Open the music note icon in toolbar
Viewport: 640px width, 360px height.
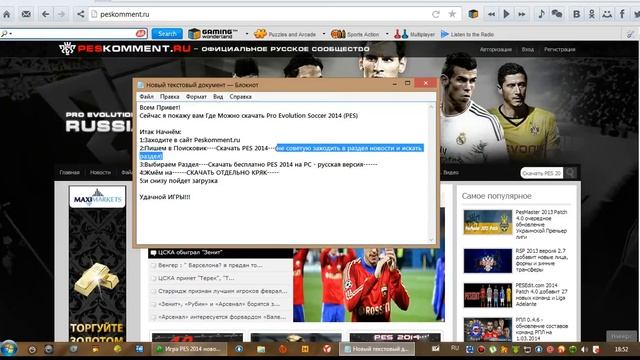click(541, 14)
